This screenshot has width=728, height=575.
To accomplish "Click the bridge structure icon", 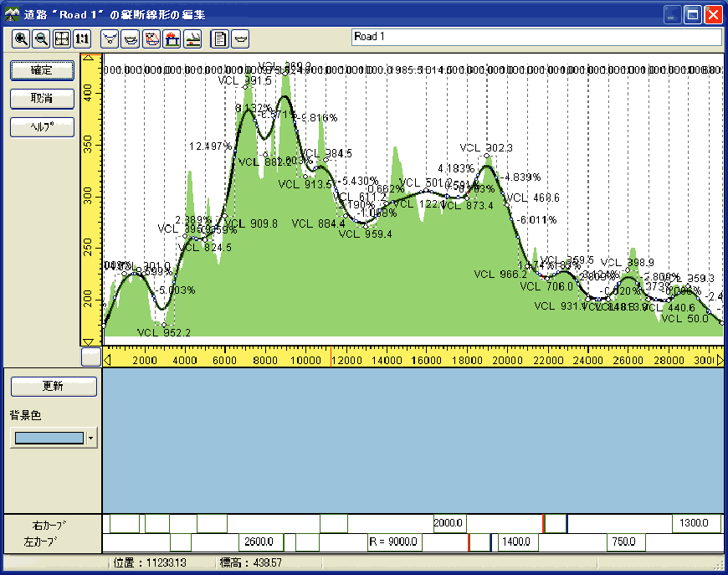I will [172, 39].
